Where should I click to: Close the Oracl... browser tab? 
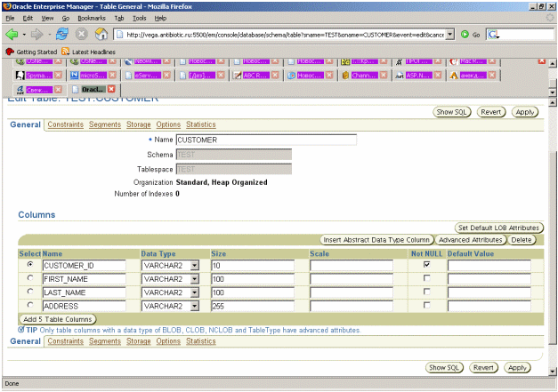pyautogui.click(x=111, y=89)
